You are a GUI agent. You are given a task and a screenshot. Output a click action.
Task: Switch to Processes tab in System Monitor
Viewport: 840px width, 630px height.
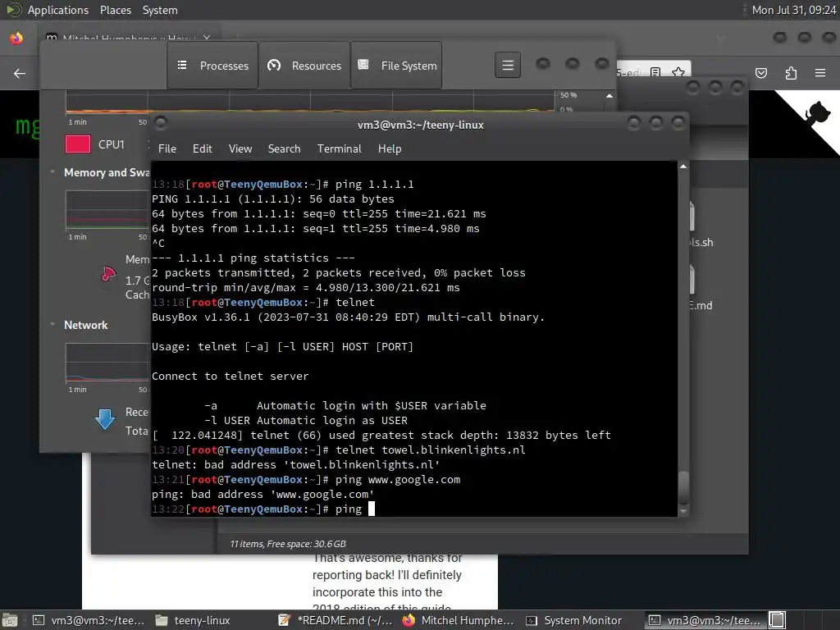(x=212, y=66)
